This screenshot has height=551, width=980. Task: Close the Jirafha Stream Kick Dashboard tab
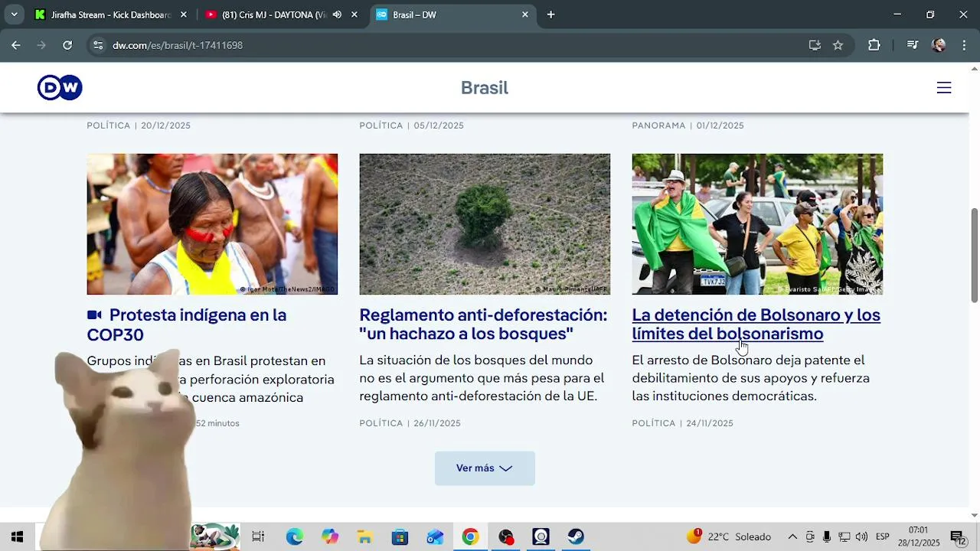click(x=183, y=15)
